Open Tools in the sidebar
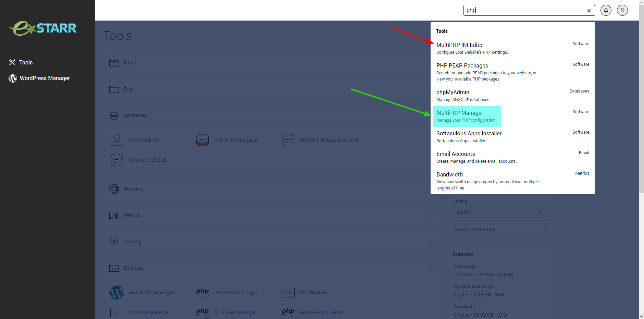The image size is (644, 319). [26, 62]
